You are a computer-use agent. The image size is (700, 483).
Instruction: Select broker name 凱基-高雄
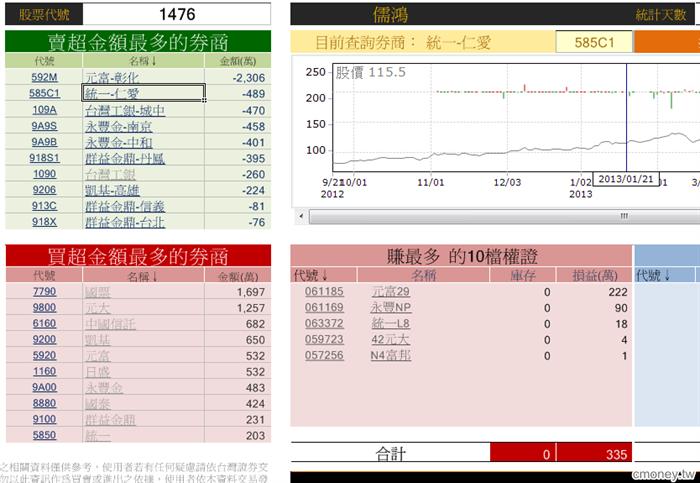112,191
